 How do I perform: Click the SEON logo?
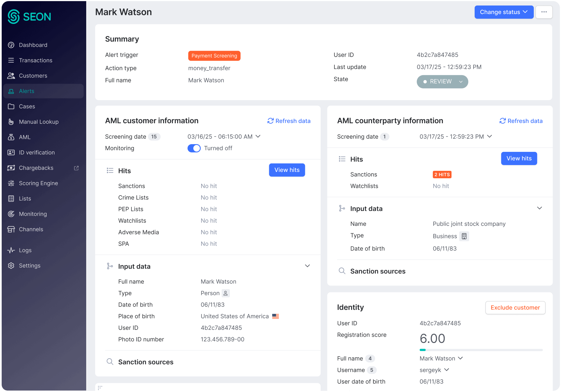29,17
